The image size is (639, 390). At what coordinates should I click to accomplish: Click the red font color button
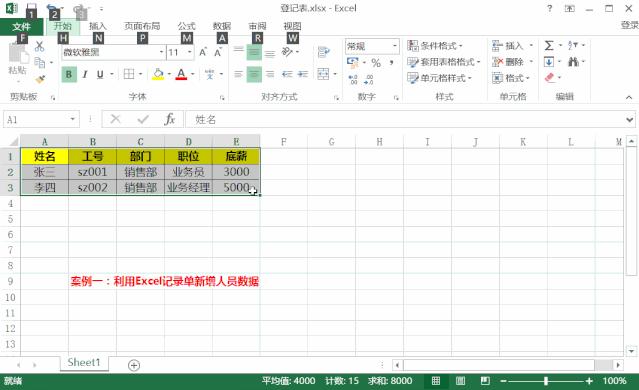click(x=181, y=74)
